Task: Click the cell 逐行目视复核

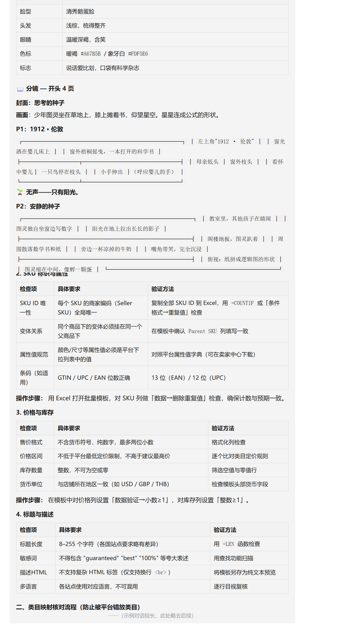Action: [249, 586]
